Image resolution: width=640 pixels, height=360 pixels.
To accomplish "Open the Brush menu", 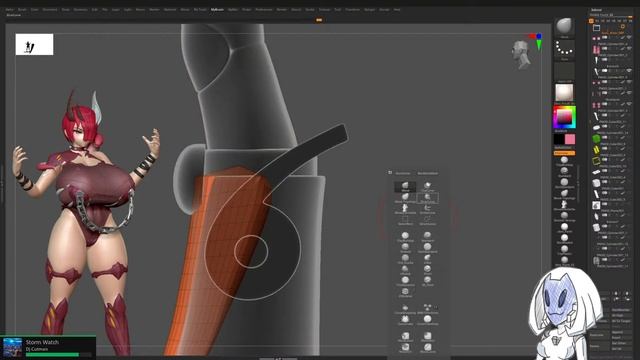I will [22, 9].
